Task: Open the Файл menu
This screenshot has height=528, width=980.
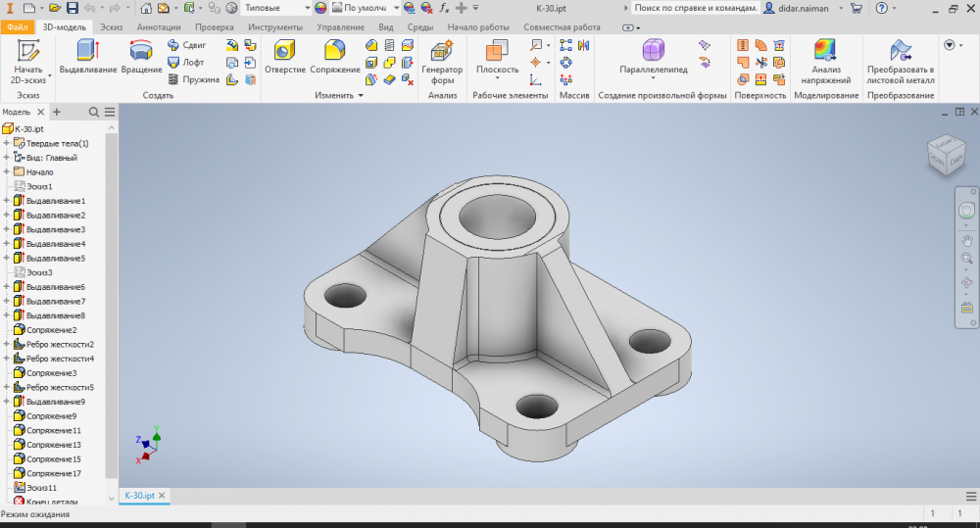Action: click(18, 27)
